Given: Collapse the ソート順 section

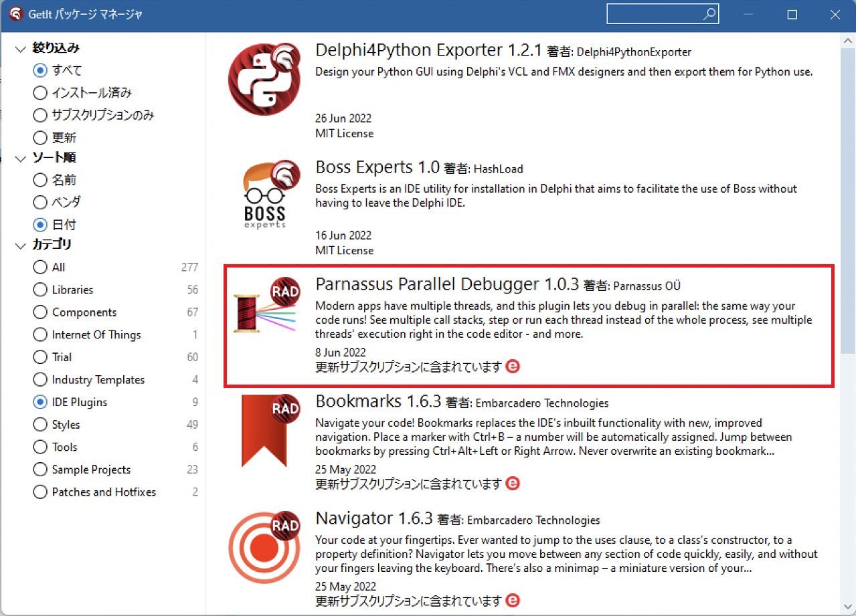Looking at the screenshot, I should pos(20,158).
